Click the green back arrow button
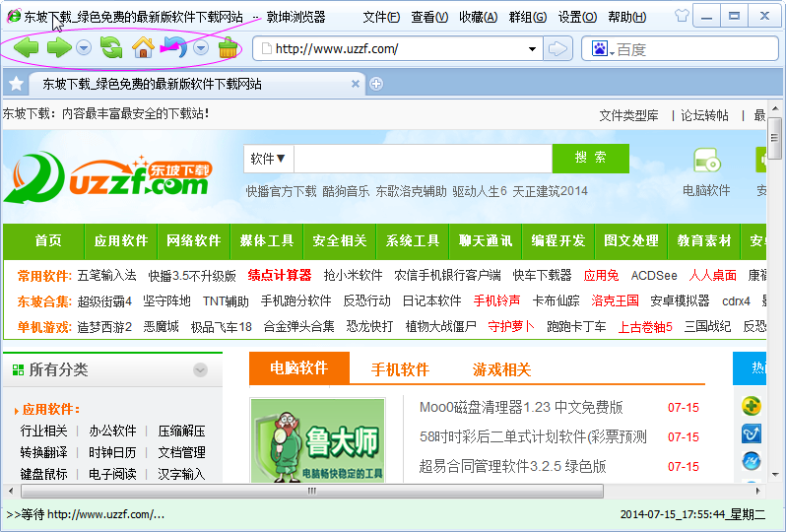The height and width of the screenshot is (532, 786). click(x=26, y=48)
